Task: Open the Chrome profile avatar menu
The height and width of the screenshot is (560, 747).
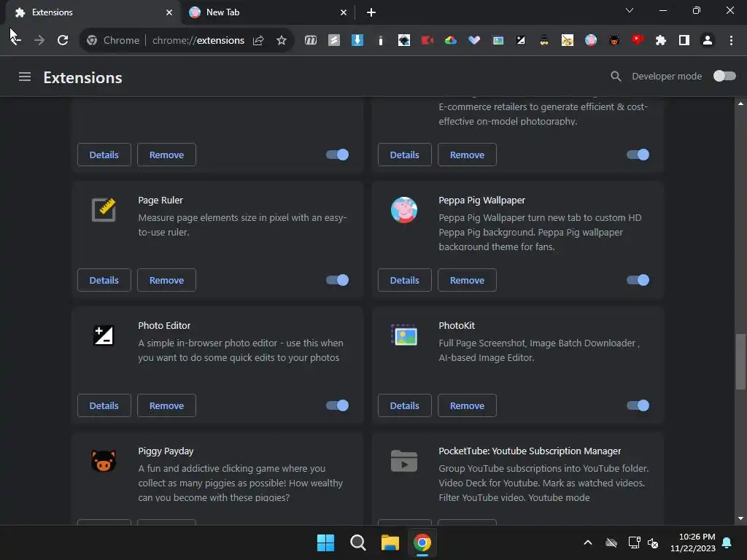Action: 708,41
